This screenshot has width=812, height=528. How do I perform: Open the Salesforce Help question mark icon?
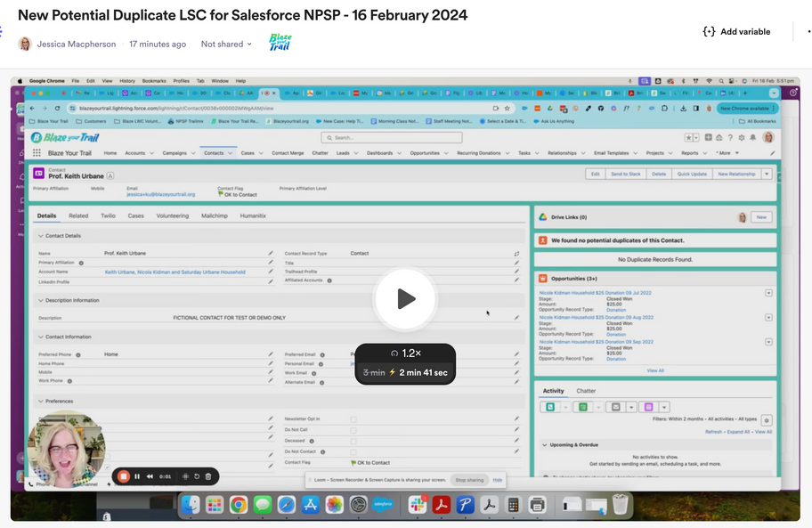pyautogui.click(x=730, y=138)
